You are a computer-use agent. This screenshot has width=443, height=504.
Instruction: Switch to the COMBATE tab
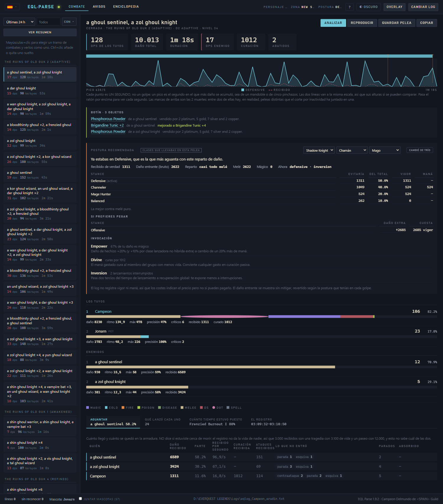click(77, 6)
